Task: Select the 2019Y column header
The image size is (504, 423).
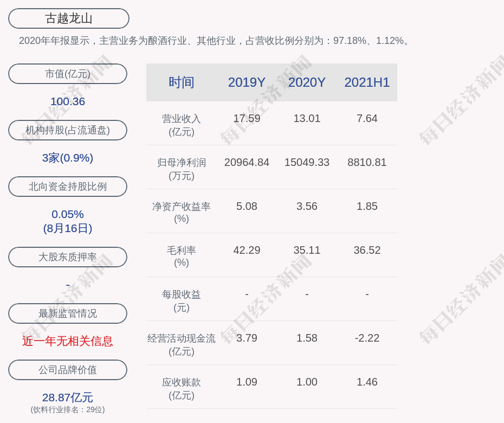Action: point(247,82)
